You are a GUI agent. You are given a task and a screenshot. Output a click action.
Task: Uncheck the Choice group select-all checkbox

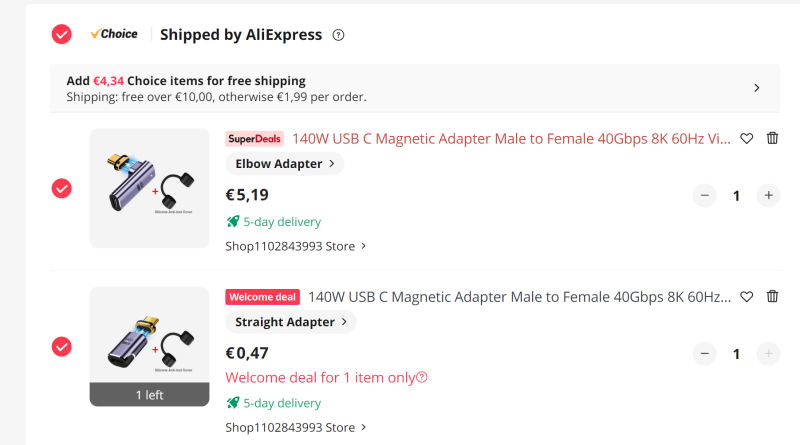point(62,34)
